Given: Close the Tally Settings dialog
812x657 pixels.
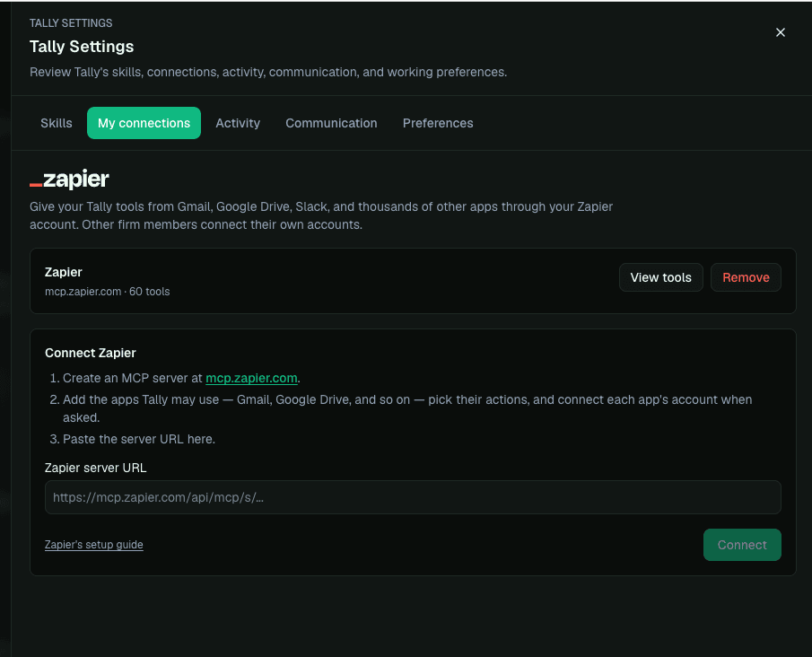Looking at the screenshot, I should click(x=780, y=32).
